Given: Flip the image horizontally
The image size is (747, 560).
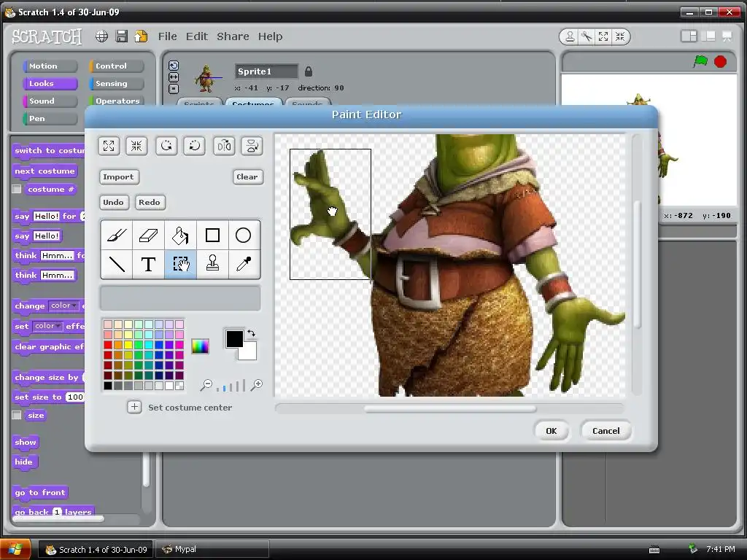Looking at the screenshot, I should click(224, 146).
